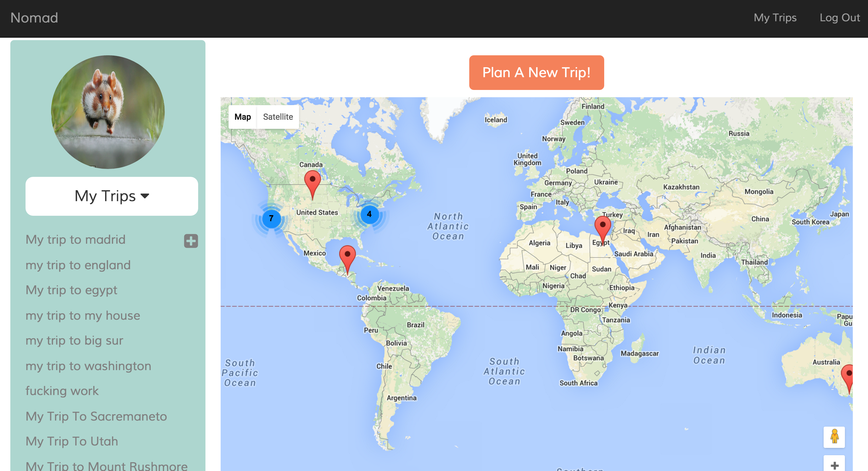Open the blue cluster marker numbered 7
This screenshot has height=471, width=868.
tap(271, 218)
